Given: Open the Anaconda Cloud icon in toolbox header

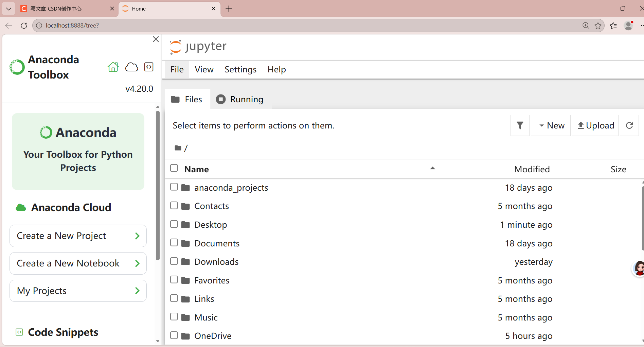Looking at the screenshot, I should point(131,67).
